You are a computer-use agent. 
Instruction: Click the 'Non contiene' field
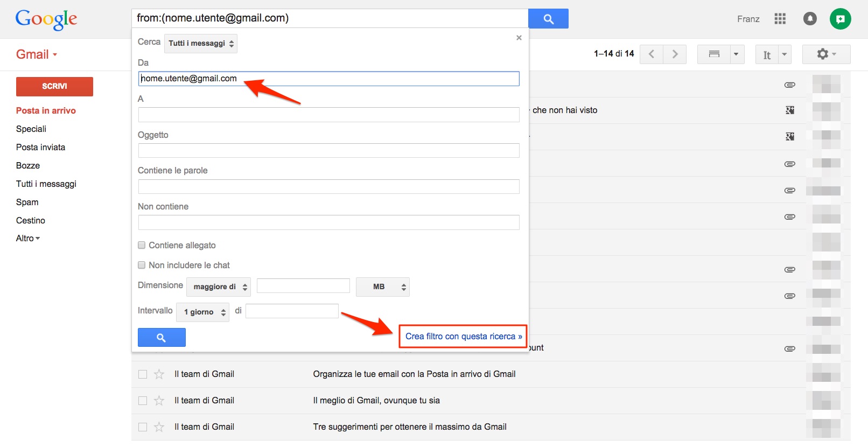click(x=329, y=222)
